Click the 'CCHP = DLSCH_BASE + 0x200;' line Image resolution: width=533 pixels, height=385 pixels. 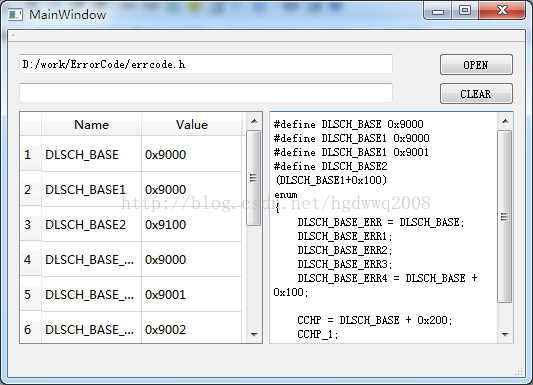375,320
